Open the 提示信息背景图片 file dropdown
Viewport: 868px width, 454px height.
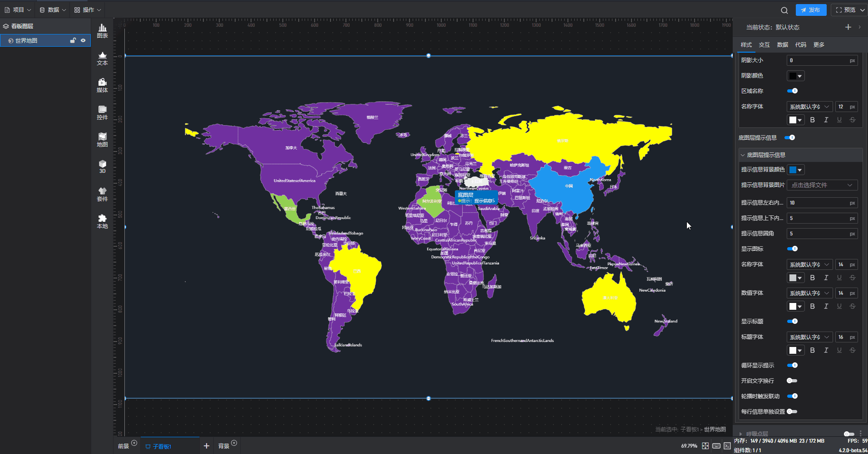[x=822, y=185]
